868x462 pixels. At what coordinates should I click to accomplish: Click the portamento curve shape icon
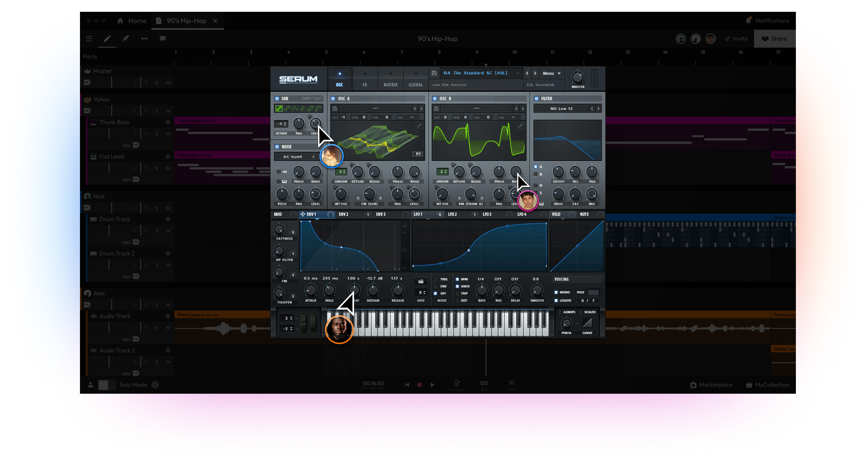point(587,323)
